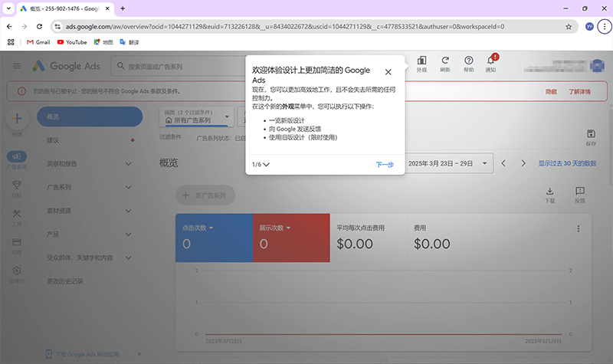
Task: Click the 搜索页面或广告系列 search field
Action: [179, 67]
